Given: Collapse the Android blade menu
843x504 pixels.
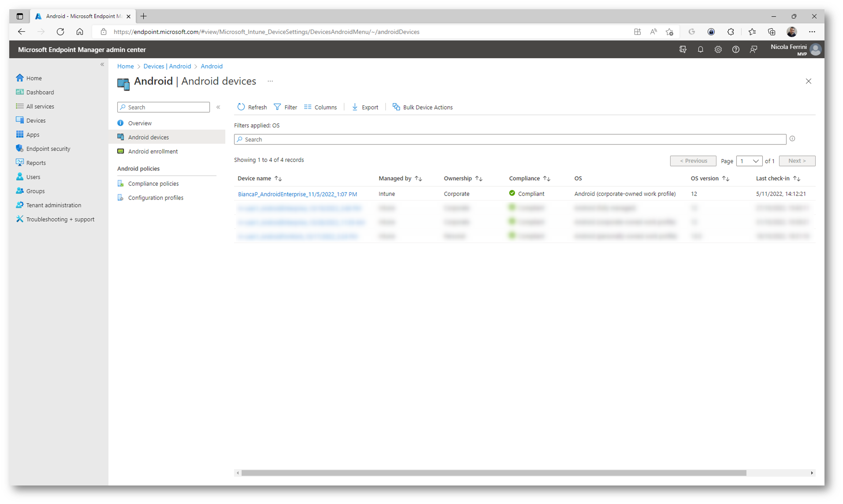Looking at the screenshot, I should (218, 107).
